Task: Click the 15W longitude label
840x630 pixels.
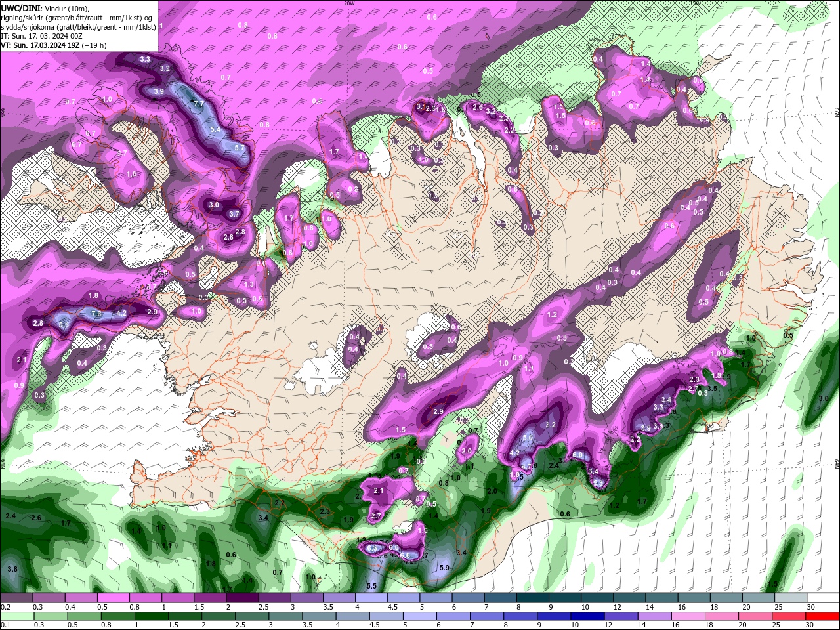Action: [x=694, y=3]
